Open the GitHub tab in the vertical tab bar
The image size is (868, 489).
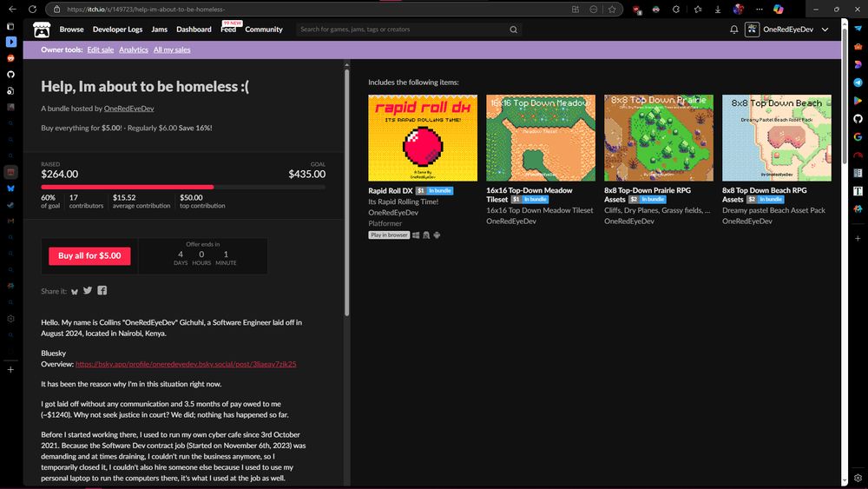pyautogui.click(x=10, y=74)
